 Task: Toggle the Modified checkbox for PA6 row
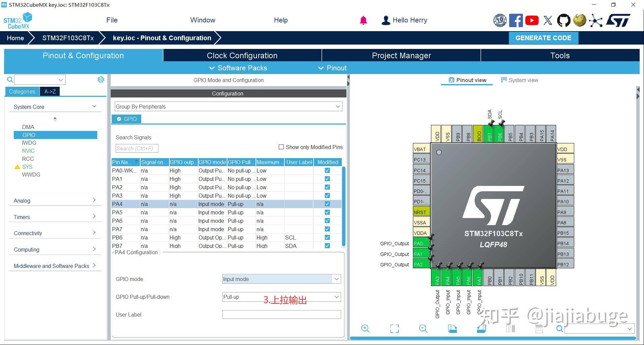[327, 221]
